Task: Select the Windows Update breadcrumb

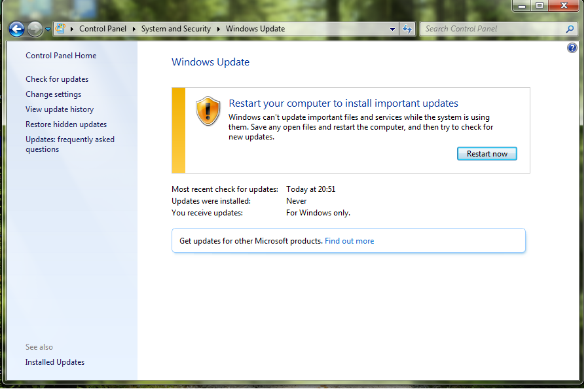Action: click(x=255, y=29)
